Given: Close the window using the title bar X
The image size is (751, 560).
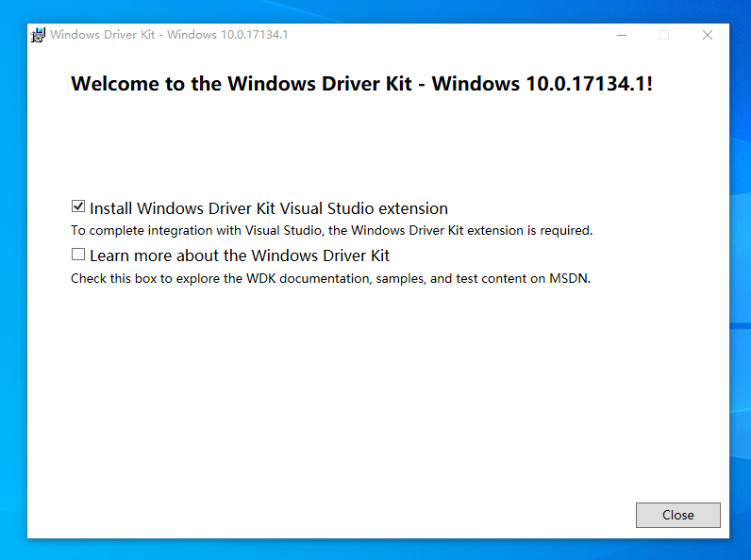Looking at the screenshot, I should (708, 35).
